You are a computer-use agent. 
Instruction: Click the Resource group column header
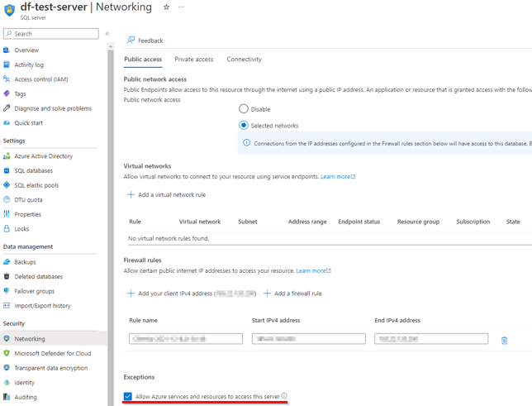418,222
